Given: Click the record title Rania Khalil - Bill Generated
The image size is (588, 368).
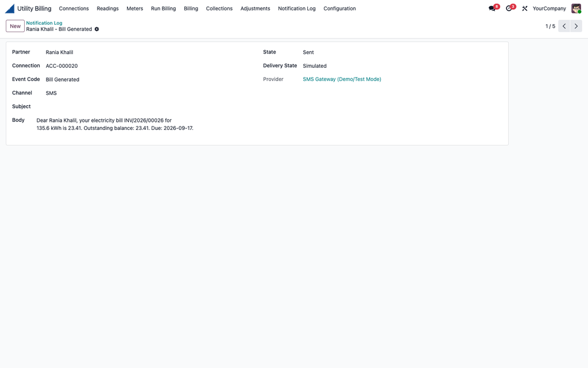Looking at the screenshot, I should point(59,29).
